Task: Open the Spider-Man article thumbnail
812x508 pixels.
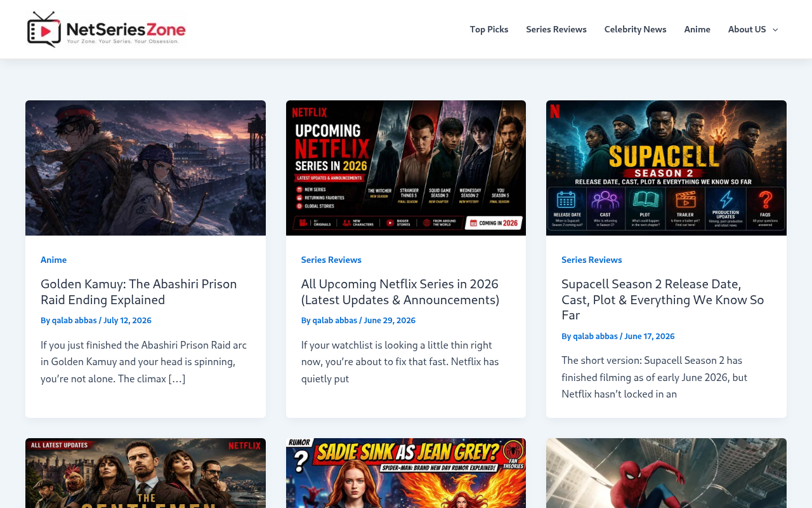Action: coord(666,473)
